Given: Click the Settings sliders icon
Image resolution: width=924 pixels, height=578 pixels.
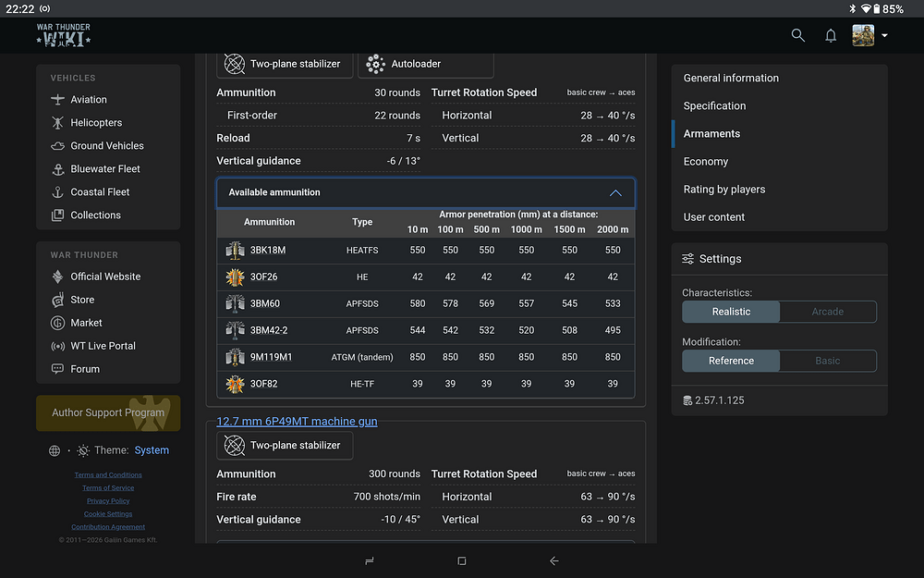Looking at the screenshot, I should pyautogui.click(x=687, y=259).
